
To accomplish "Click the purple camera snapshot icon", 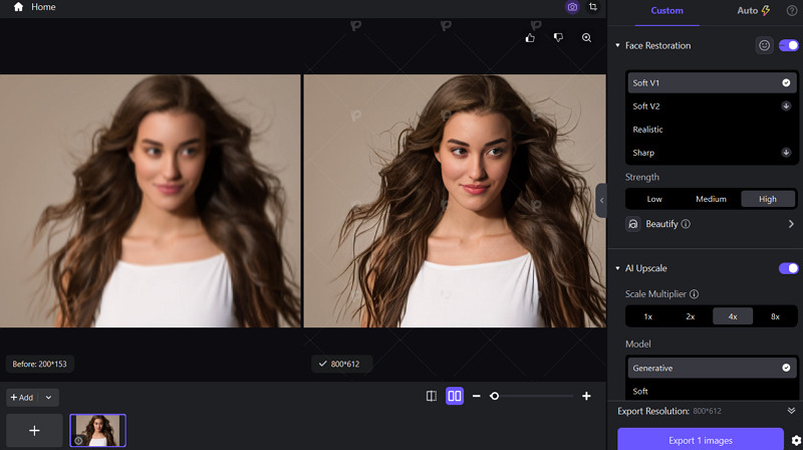I will 572,7.
